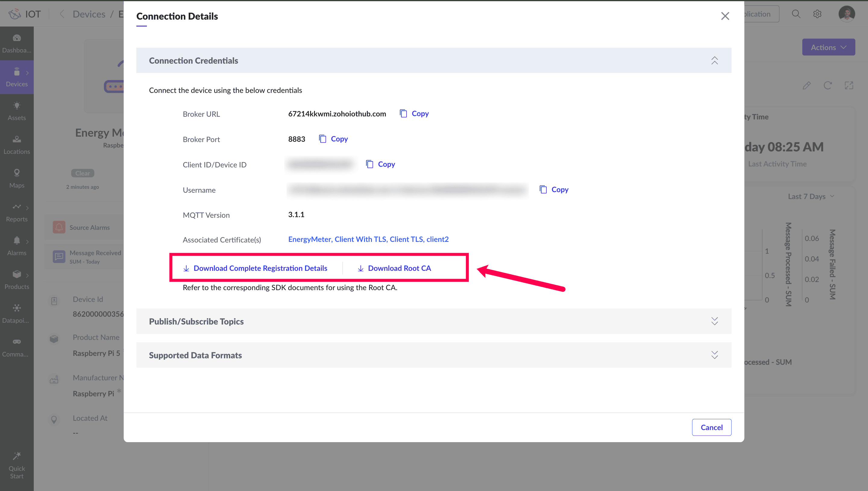Open the Last 7 Days dropdown
868x491 pixels.
pyautogui.click(x=810, y=196)
